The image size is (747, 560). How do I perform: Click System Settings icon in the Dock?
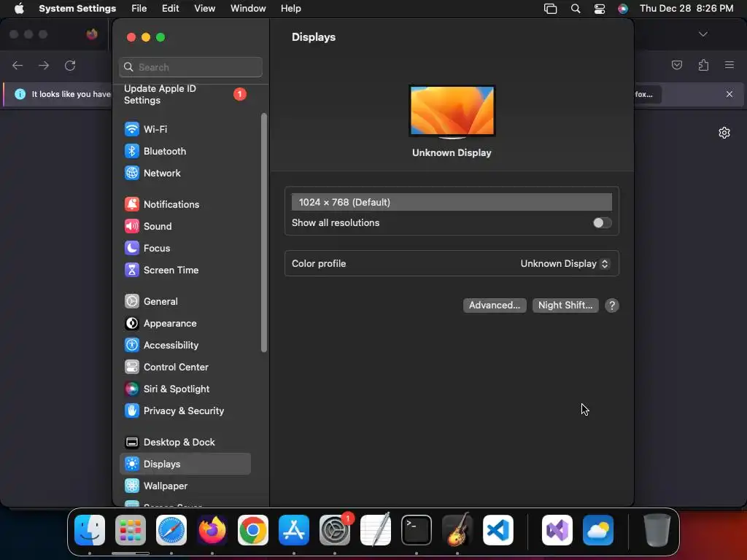click(335, 530)
